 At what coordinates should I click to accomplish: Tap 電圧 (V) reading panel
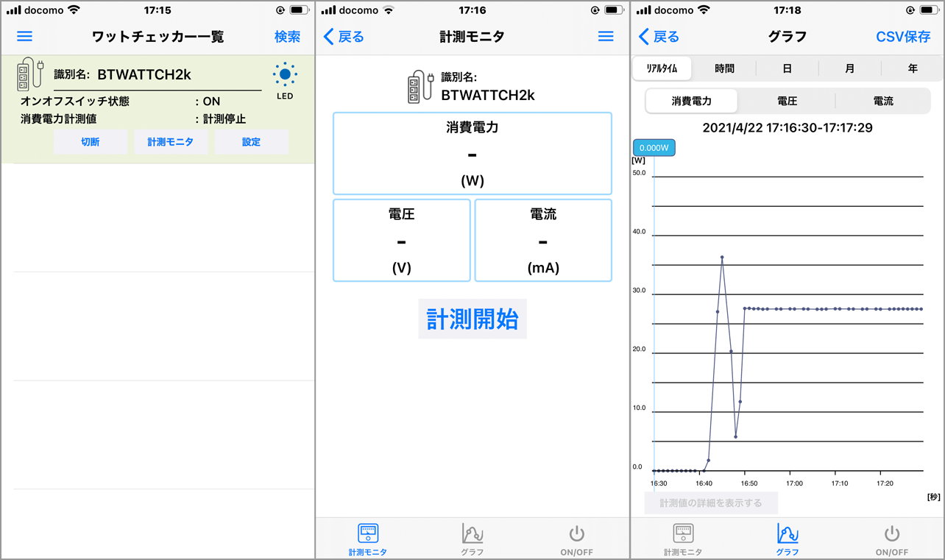402,240
